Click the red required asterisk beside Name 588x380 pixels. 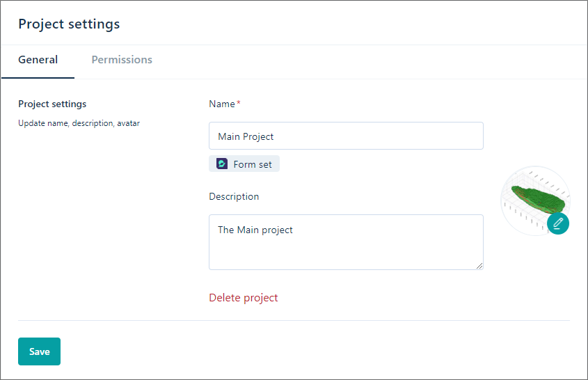[x=239, y=102]
